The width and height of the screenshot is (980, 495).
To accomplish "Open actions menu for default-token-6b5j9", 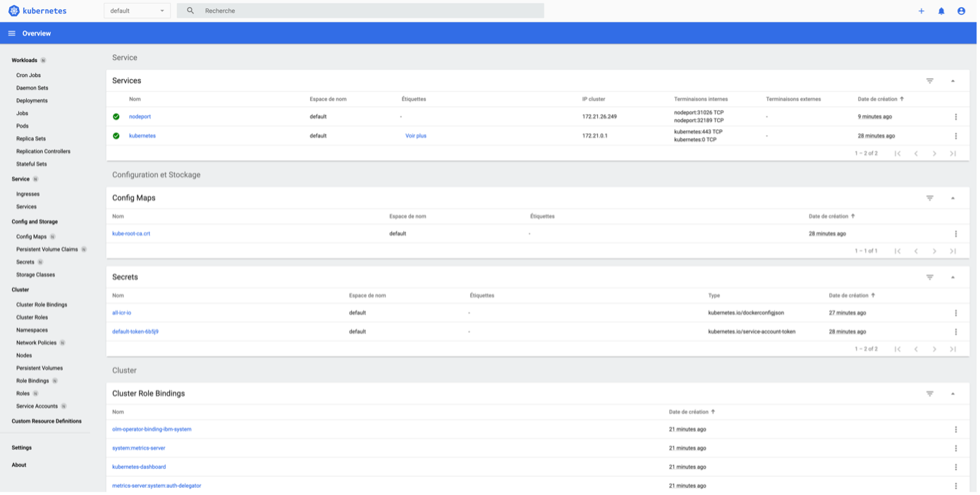I will [955, 332].
